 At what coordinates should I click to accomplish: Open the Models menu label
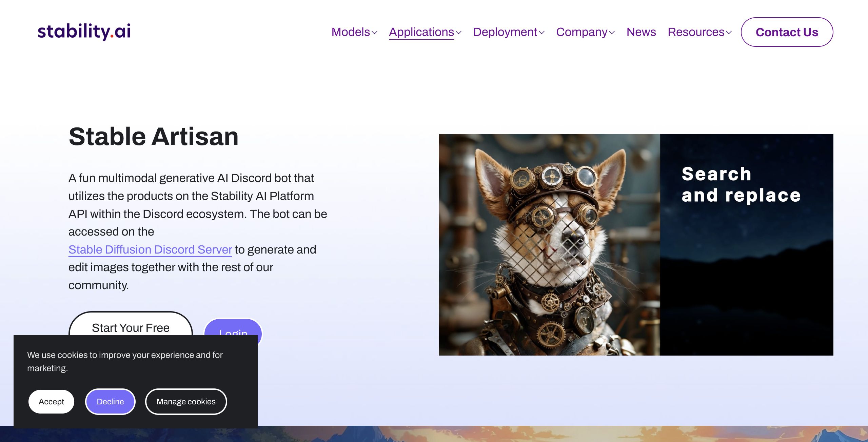click(x=350, y=32)
